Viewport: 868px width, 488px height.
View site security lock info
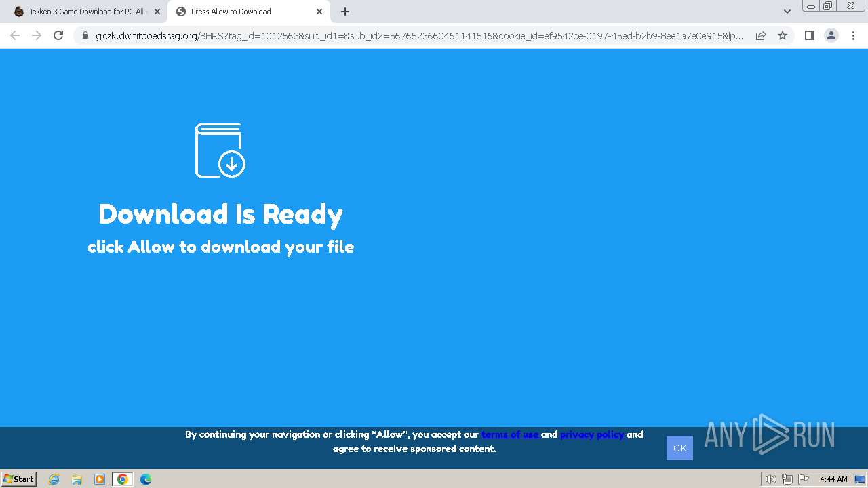[x=85, y=35]
